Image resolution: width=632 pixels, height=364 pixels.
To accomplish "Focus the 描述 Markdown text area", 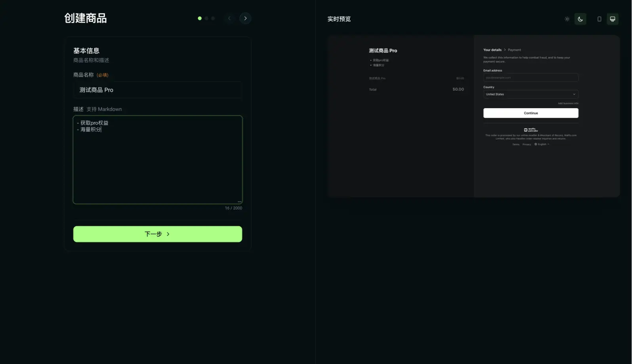I will point(158,160).
